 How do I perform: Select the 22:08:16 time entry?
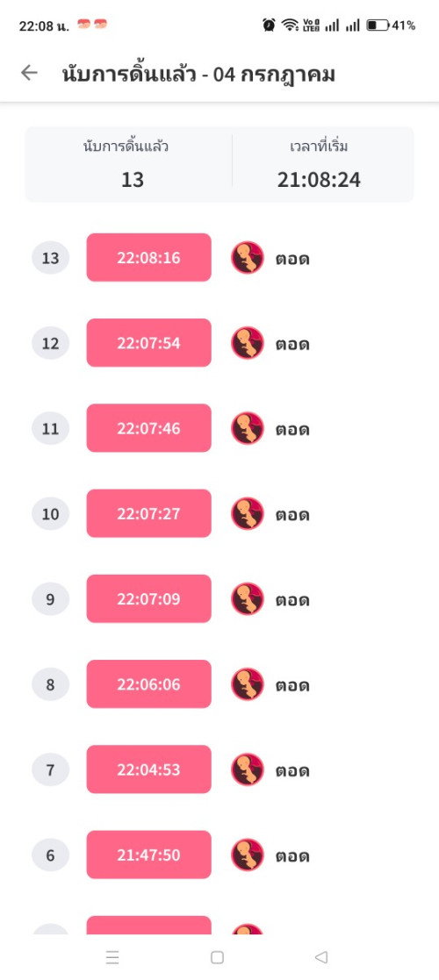pyautogui.click(x=149, y=257)
